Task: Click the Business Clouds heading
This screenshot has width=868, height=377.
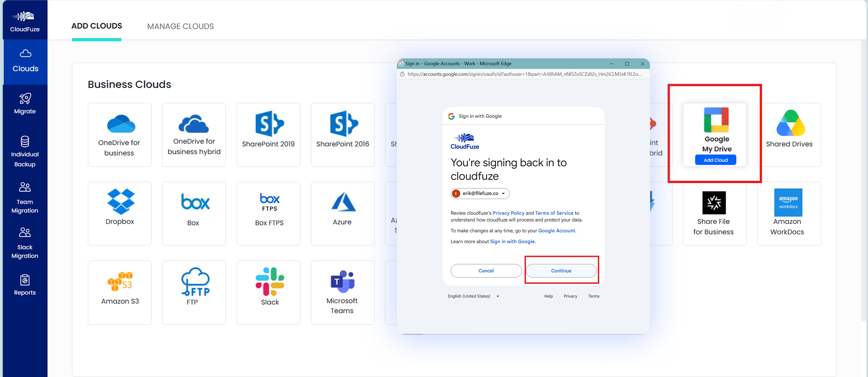Action: pos(129,84)
